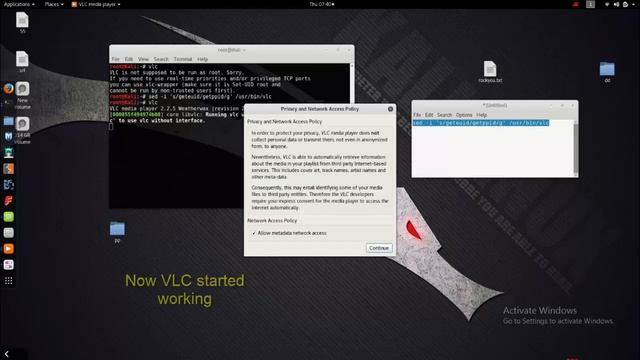This screenshot has width=640, height=360.
Task: Open Help menu in the terminal window
Action: [x=202, y=59]
